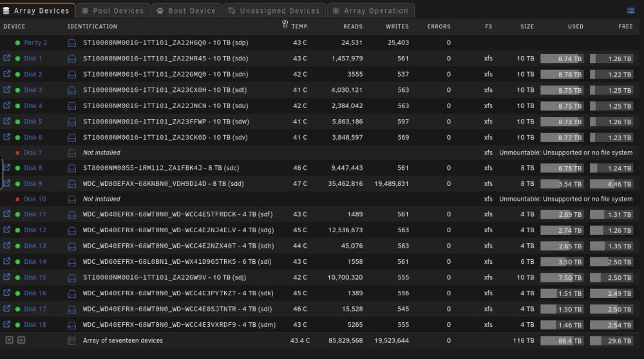The height and width of the screenshot is (359, 644).
Task: Click drive icon of uninstalled Disk 10
Action: pyautogui.click(x=71, y=199)
